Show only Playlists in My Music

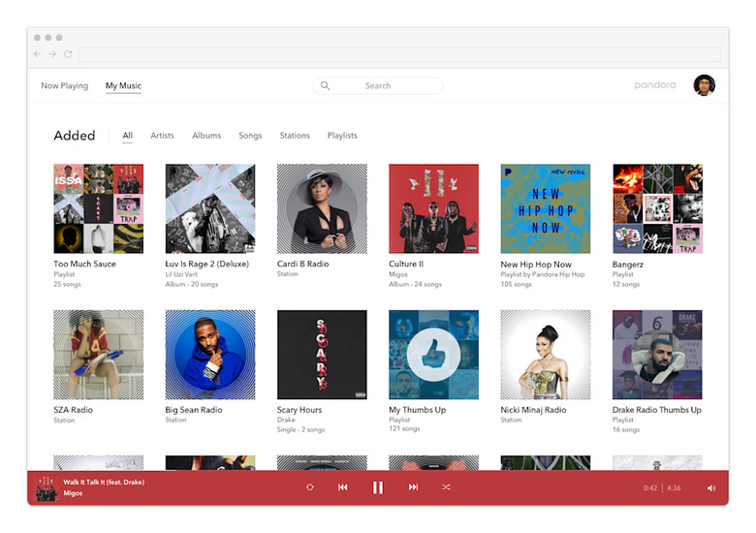click(342, 136)
